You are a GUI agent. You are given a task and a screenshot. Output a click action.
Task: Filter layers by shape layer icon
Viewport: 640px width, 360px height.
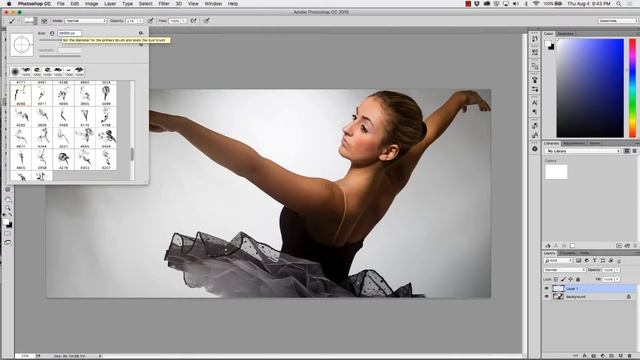click(602, 260)
